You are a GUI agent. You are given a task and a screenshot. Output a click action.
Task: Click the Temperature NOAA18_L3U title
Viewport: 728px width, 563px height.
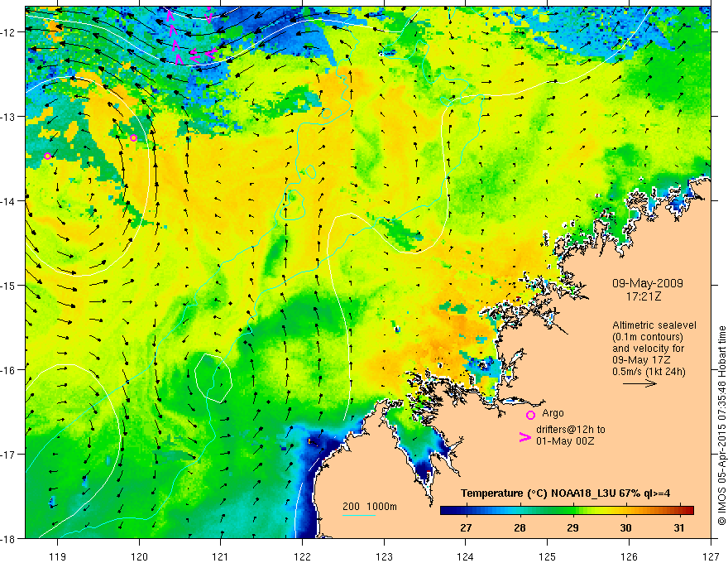pos(565,493)
